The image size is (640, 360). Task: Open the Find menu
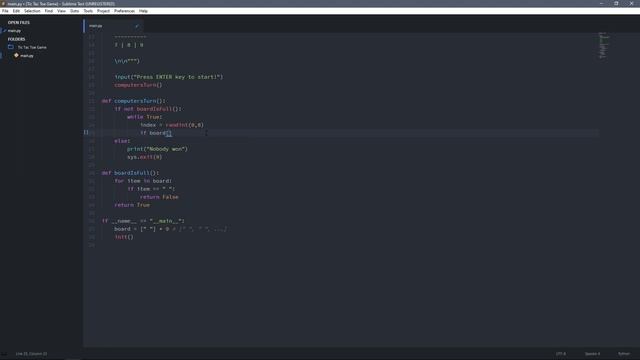(49, 11)
